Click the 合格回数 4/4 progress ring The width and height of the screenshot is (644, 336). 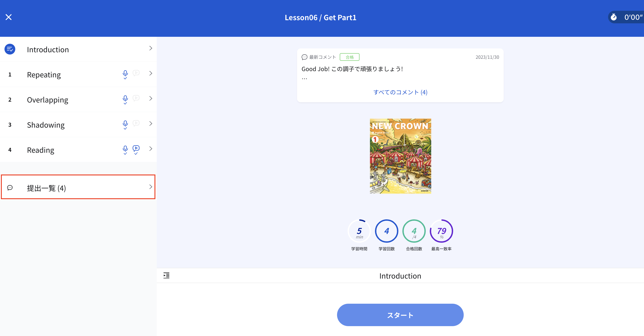414,231
